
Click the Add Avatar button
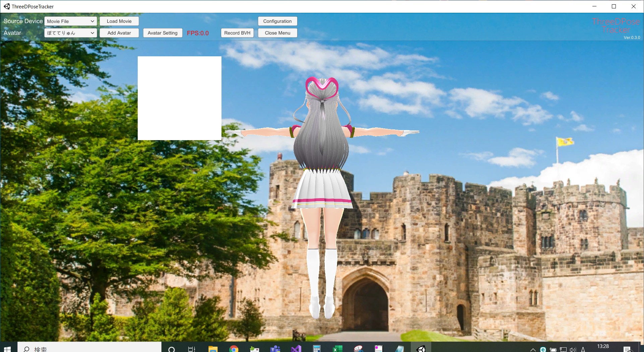coord(119,33)
